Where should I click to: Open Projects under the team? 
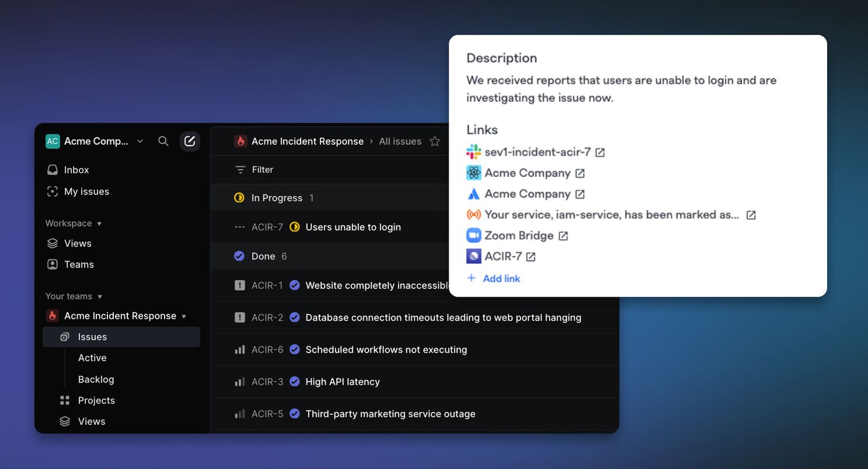(x=96, y=401)
